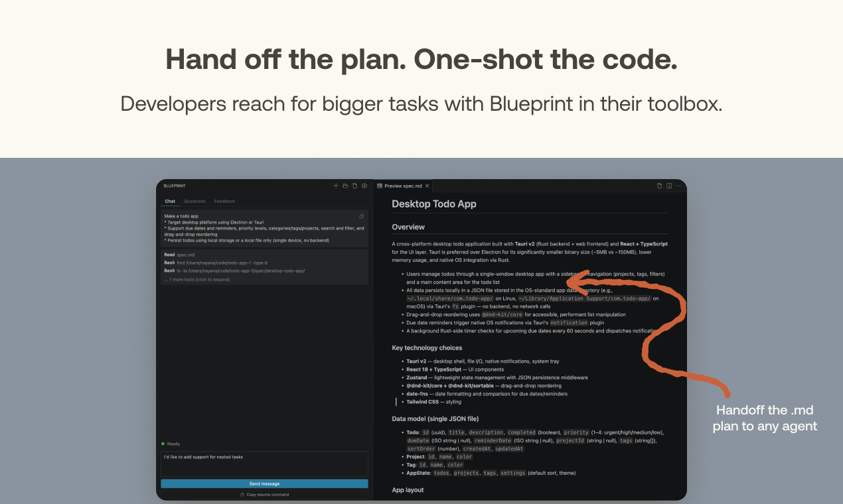
Task: Click the 'Desktop Todo App' heading
Action: [434, 204]
